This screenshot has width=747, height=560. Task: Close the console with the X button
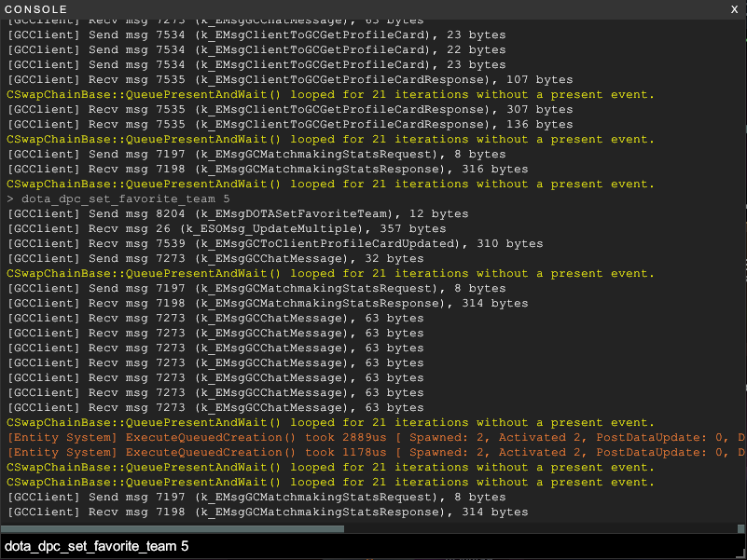tap(734, 8)
